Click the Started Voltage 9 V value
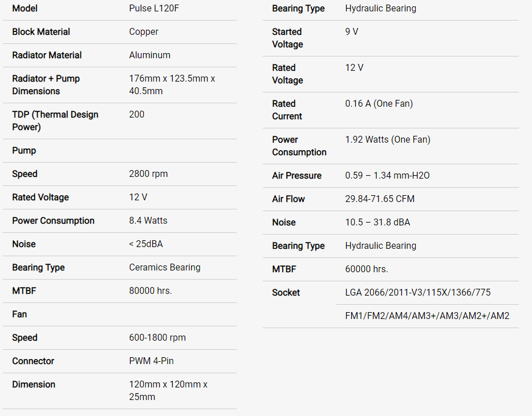532x416 pixels. 351,32
